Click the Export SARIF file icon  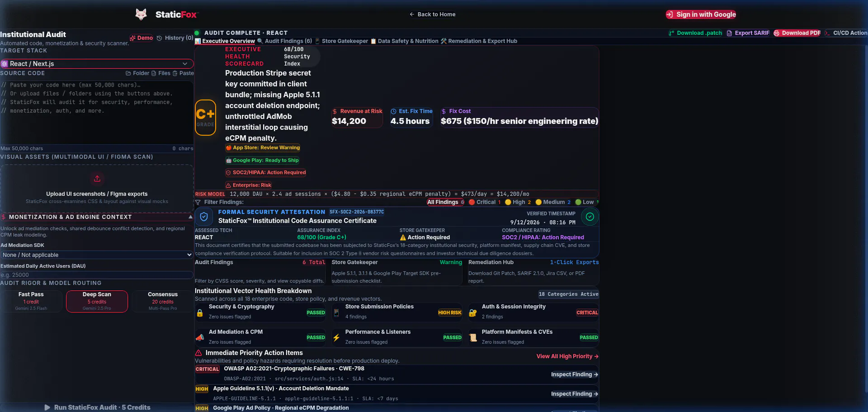(729, 33)
